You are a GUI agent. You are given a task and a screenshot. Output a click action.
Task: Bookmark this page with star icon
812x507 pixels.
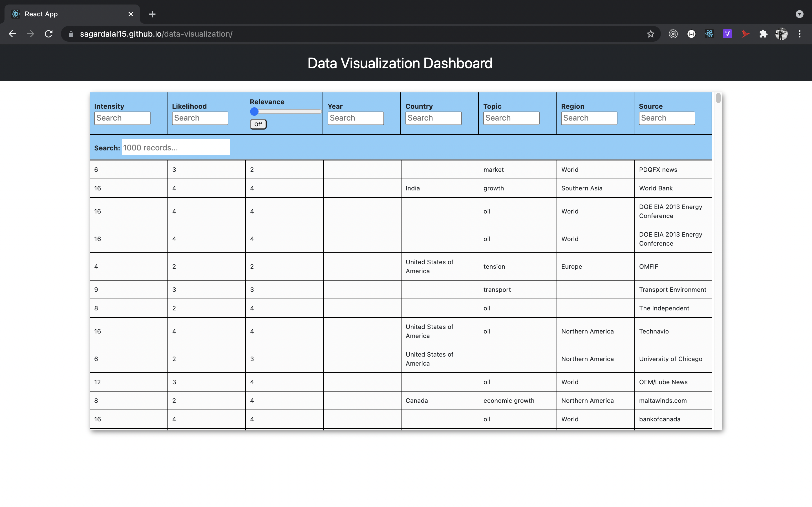[x=650, y=34]
